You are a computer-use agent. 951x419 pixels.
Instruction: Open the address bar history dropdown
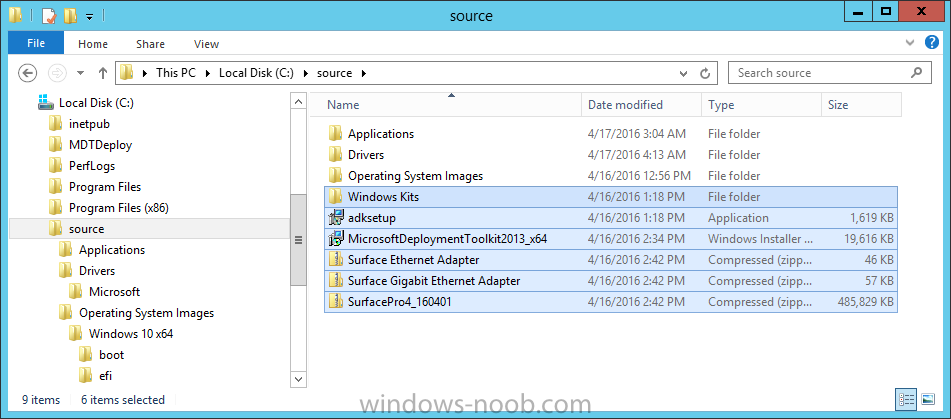click(684, 73)
